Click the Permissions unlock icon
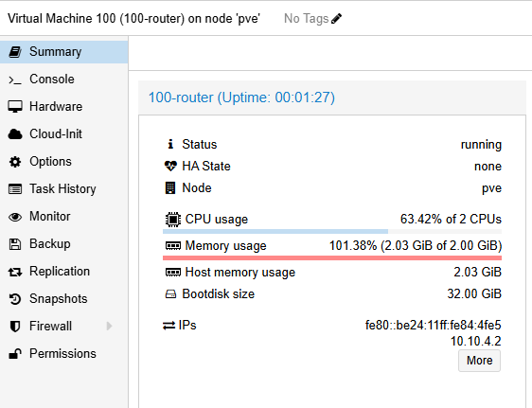Screen dimensions: 532x408 click(x=15, y=354)
